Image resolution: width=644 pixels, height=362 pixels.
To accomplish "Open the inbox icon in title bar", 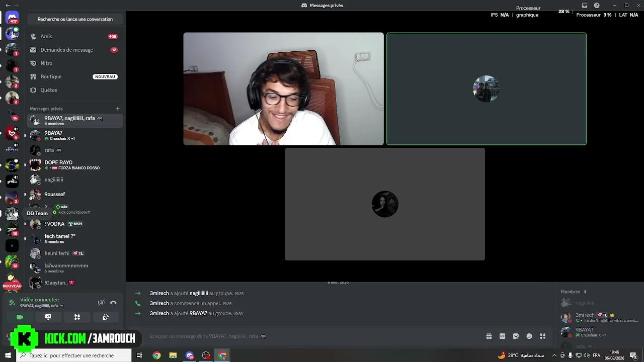I will (x=585, y=6).
